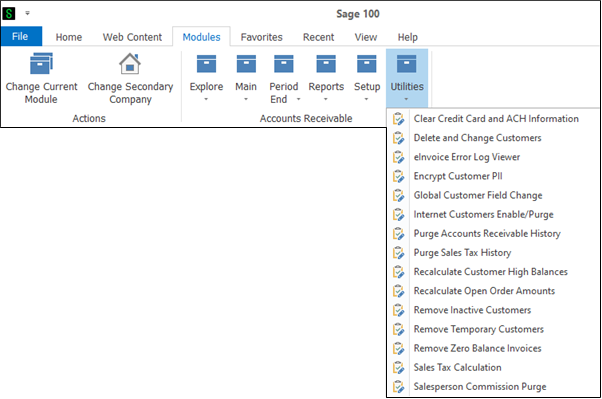Click icon beside Clear Credit Card and ACH
The width and height of the screenshot is (602, 399).
pyautogui.click(x=399, y=119)
